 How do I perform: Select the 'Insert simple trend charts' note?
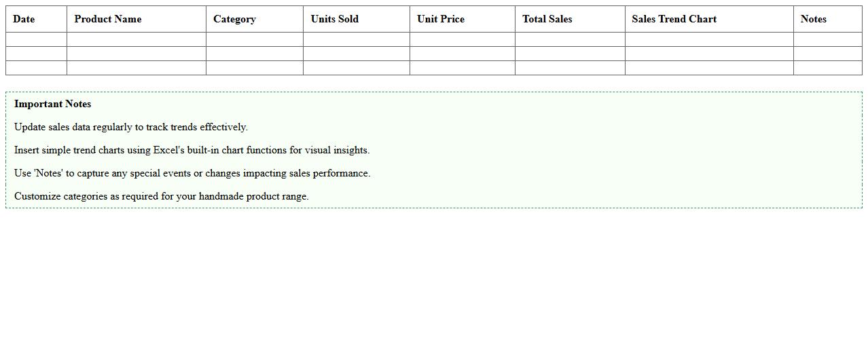tap(192, 150)
